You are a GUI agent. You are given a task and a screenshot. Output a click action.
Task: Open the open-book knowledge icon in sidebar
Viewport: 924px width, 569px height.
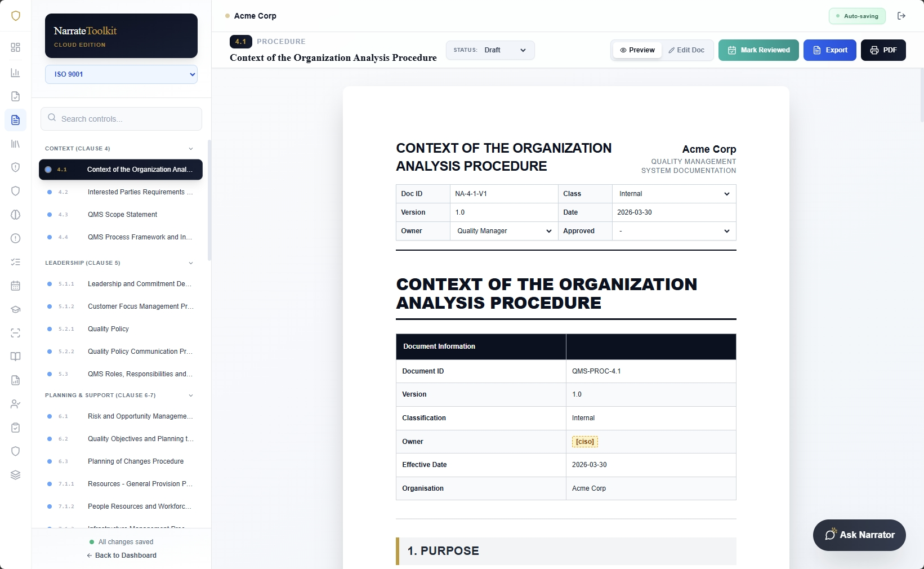(x=15, y=357)
